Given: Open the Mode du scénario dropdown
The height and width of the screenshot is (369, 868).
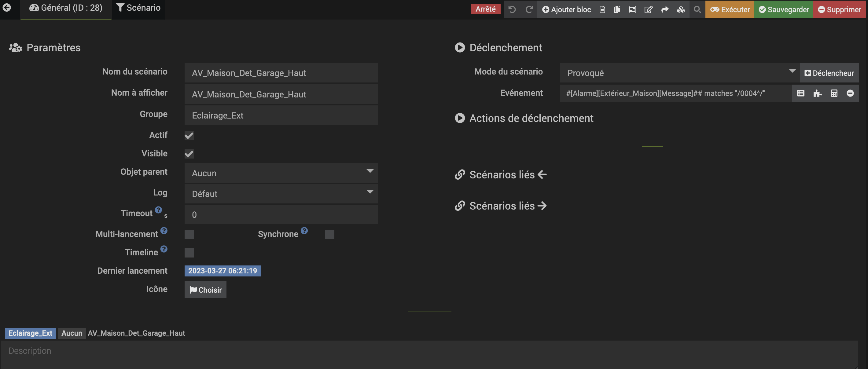Looking at the screenshot, I should point(679,73).
